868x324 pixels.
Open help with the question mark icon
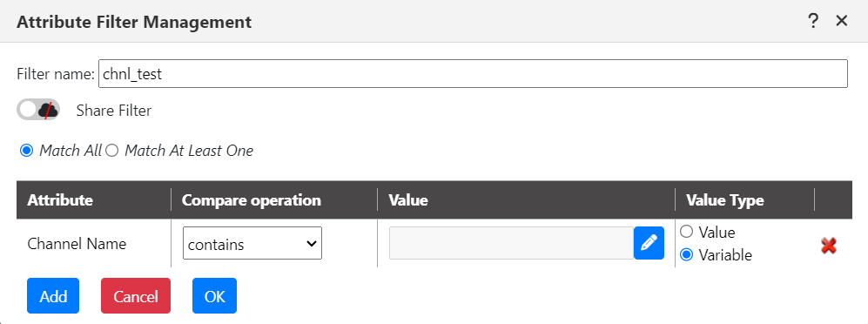pos(812,21)
